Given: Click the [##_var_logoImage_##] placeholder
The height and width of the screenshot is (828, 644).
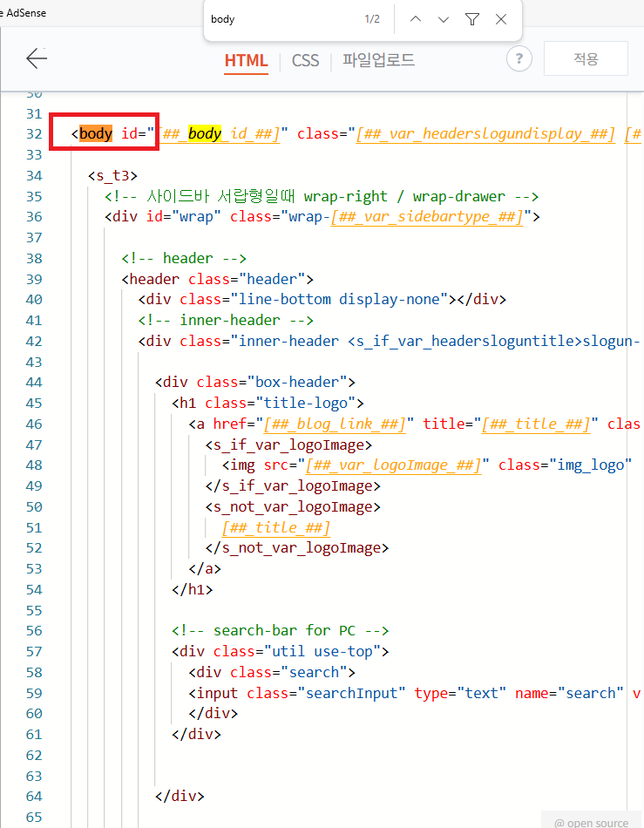Looking at the screenshot, I should click(x=393, y=465).
